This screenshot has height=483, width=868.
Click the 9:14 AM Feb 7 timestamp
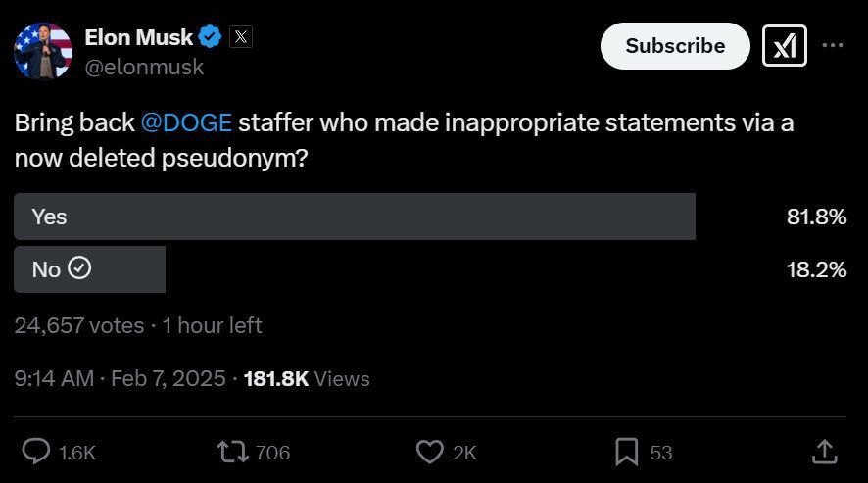click(x=120, y=378)
